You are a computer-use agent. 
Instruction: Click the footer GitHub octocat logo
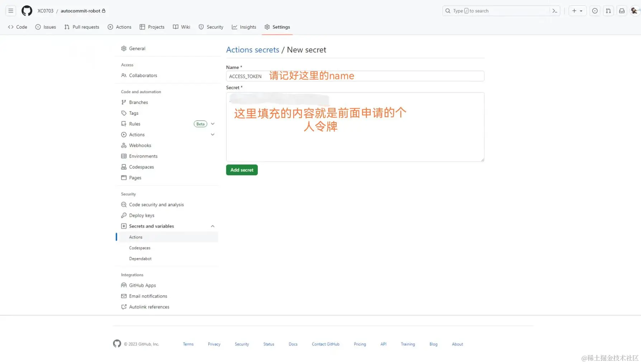117,344
